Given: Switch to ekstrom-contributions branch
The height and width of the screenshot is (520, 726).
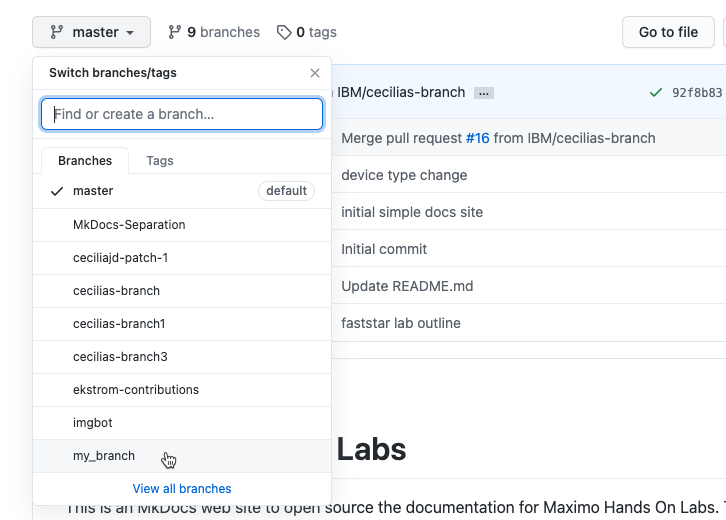Looking at the screenshot, I should [182, 389].
